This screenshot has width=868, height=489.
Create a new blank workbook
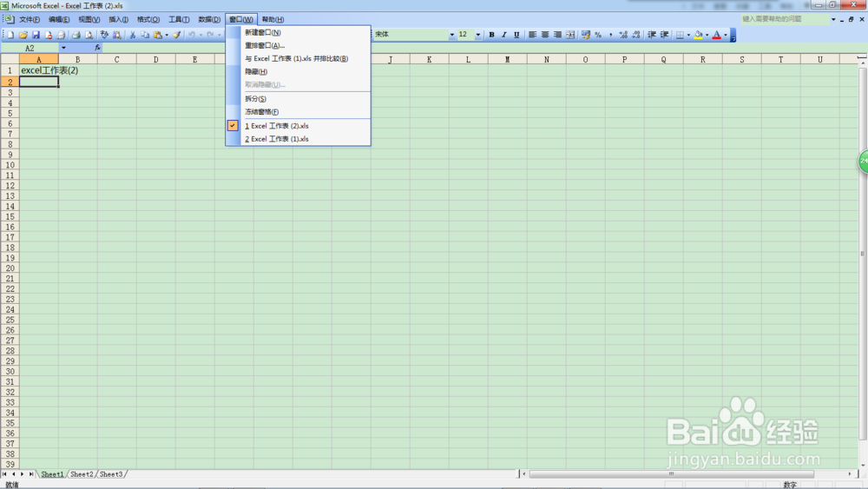coord(10,35)
